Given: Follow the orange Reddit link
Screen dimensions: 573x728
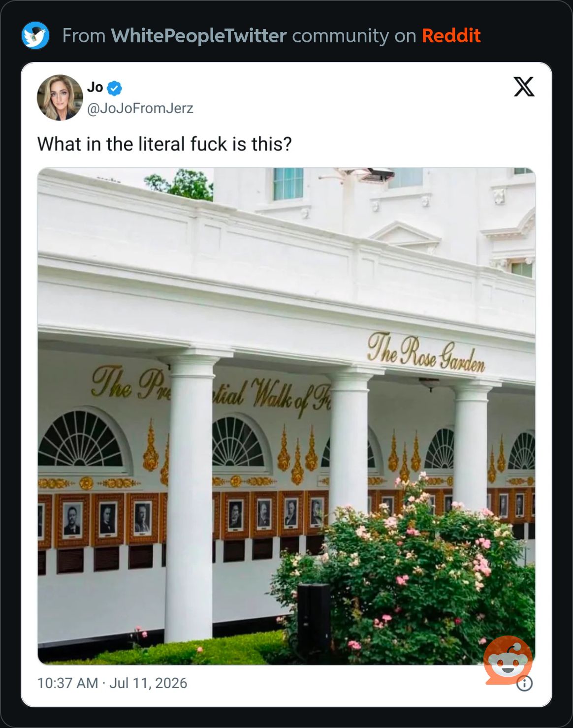Looking at the screenshot, I should (x=451, y=36).
